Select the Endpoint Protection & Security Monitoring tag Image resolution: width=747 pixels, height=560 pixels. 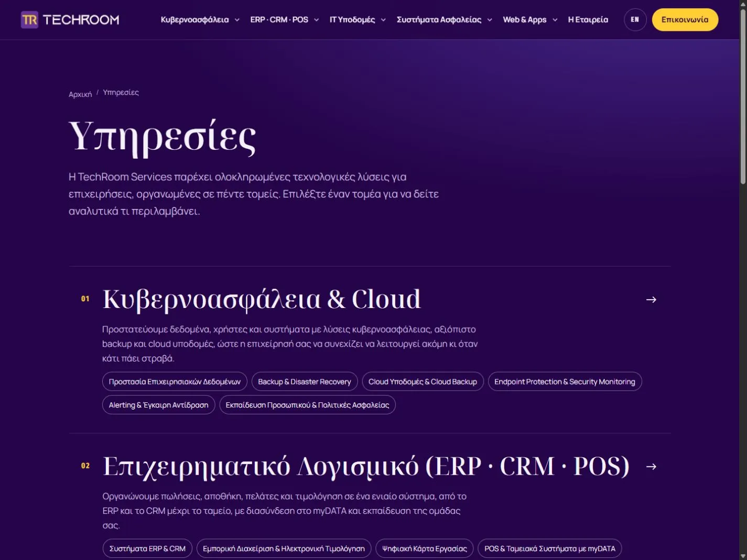[x=565, y=382]
